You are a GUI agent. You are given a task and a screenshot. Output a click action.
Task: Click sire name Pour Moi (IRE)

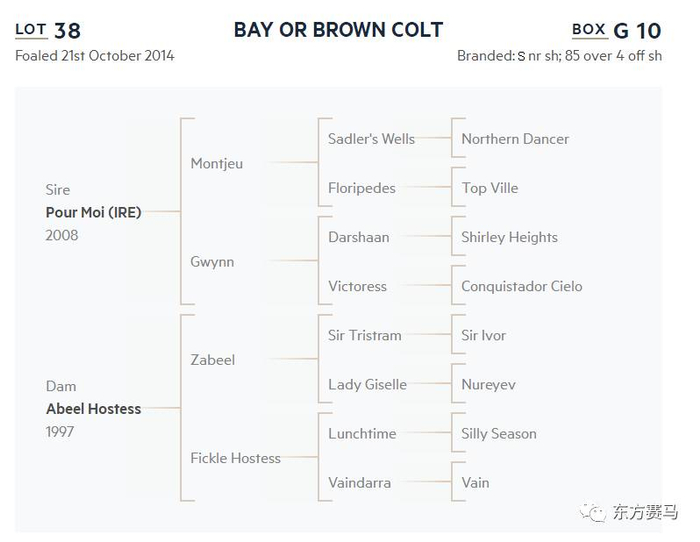click(x=93, y=212)
